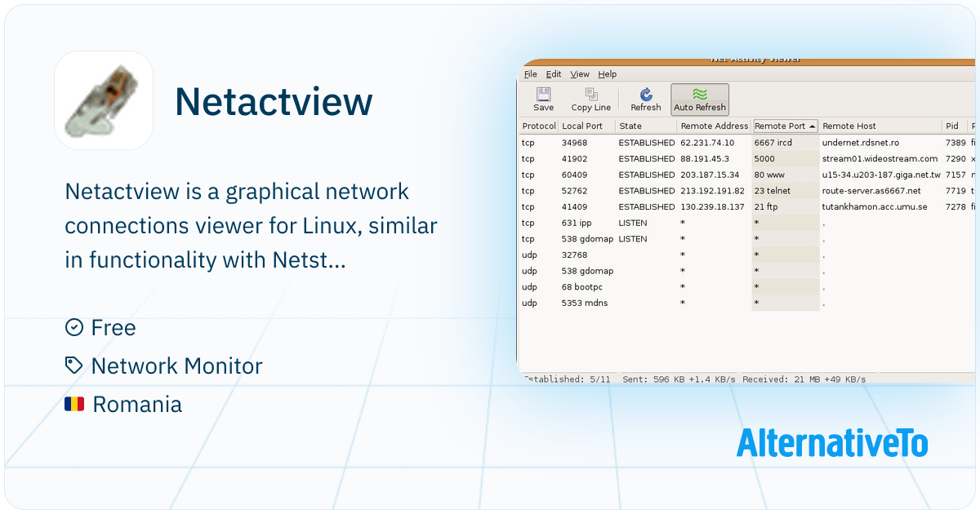Viewport: 980px width, 514px height.
Task: Click the Romania country label
Action: pos(137,405)
